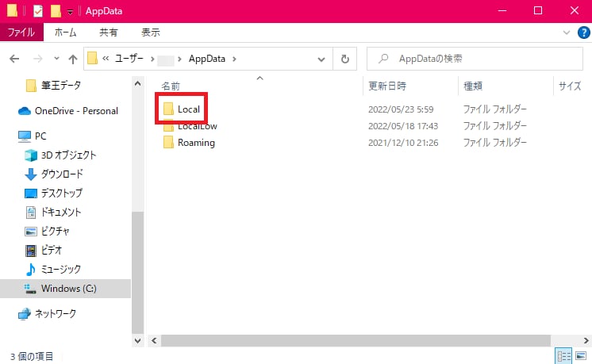The height and width of the screenshot is (364, 592).
Task: Click the デスクトップ monitor icon
Action: (x=31, y=193)
